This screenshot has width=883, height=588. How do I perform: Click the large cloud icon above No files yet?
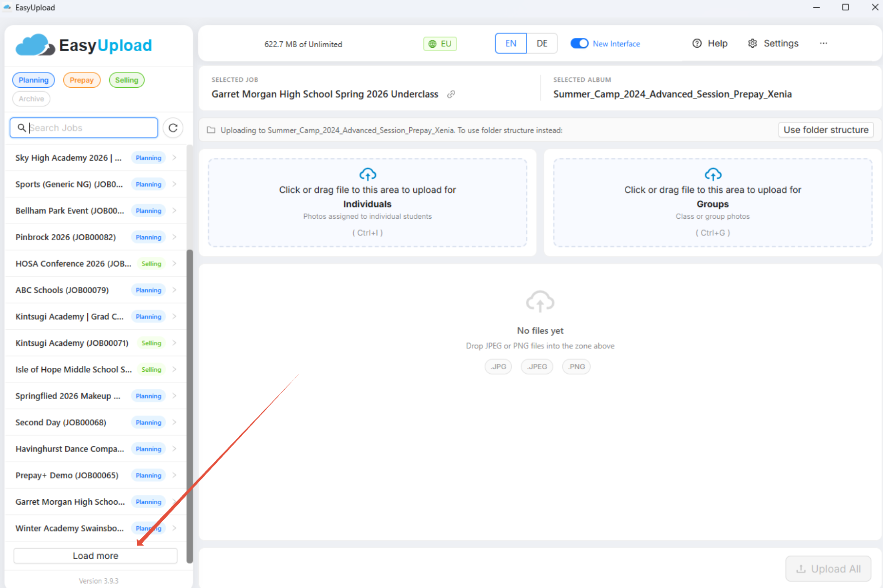pos(540,302)
